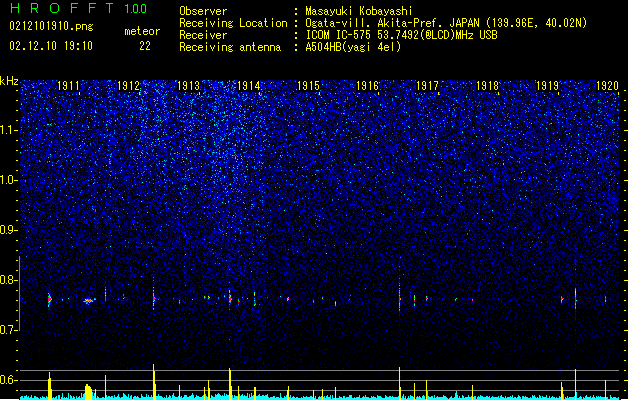Click the 1917 time marker
This screenshot has width=629, height=400.
[x=428, y=86]
